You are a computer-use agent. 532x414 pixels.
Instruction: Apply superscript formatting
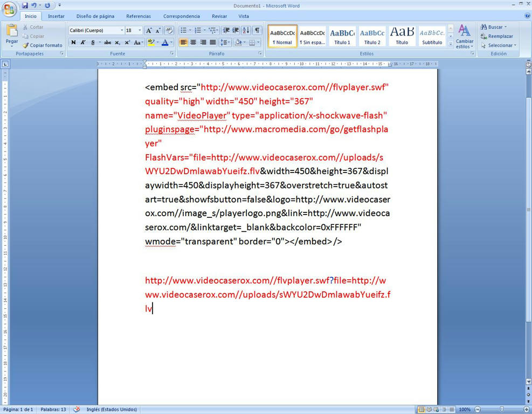(127, 43)
